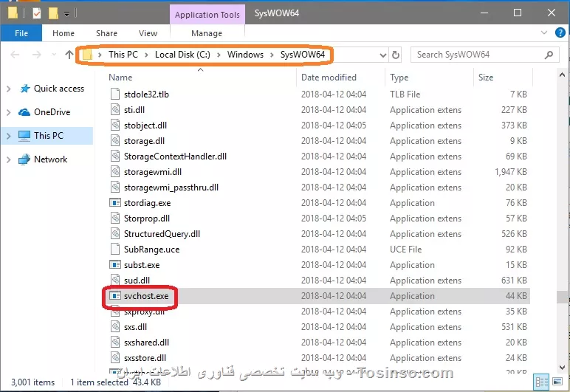Image resolution: width=570 pixels, height=392 pixels.
Task: Select the StructuredQuery.dll file icon
Action: (115, 233)
